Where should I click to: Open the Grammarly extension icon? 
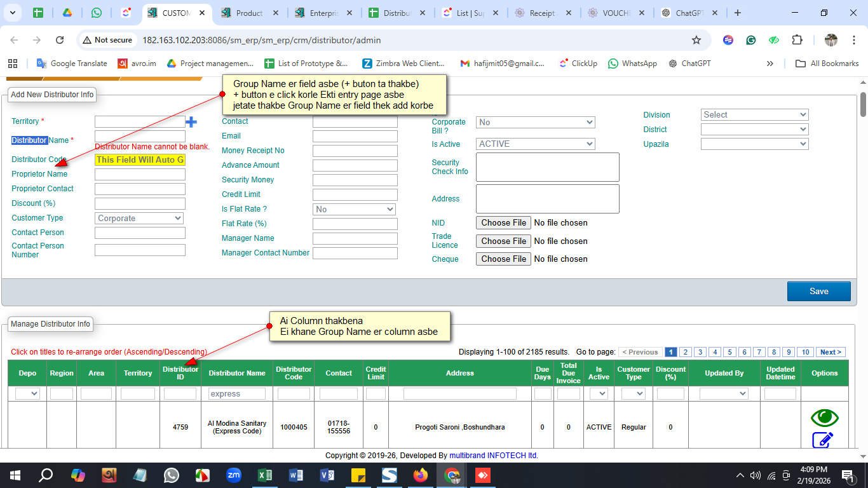[x=751, y=40]
